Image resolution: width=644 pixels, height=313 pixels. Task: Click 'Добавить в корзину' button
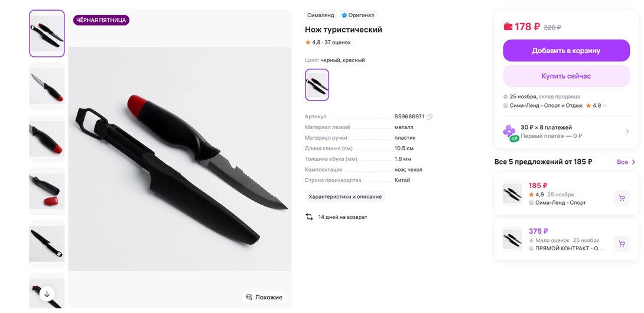(566, 51)
